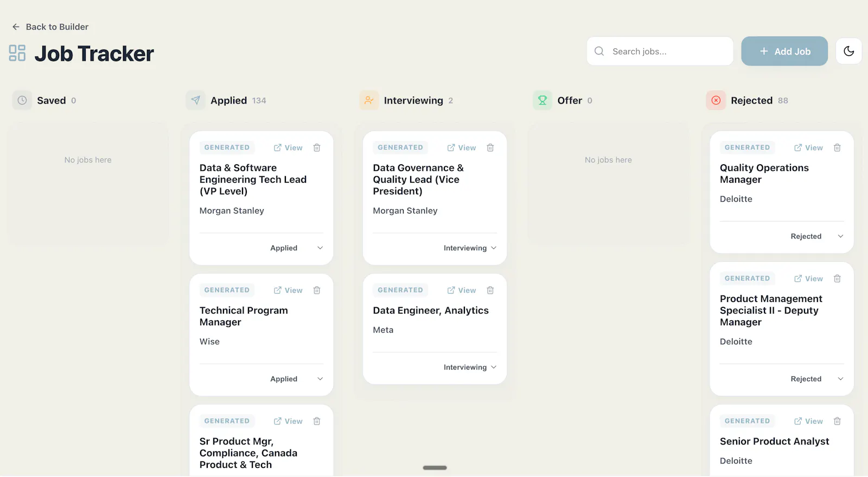This screenshot has width=868, height=477.
Task: Change status of Data Engineer, Analytics
Action: [470, 368]
